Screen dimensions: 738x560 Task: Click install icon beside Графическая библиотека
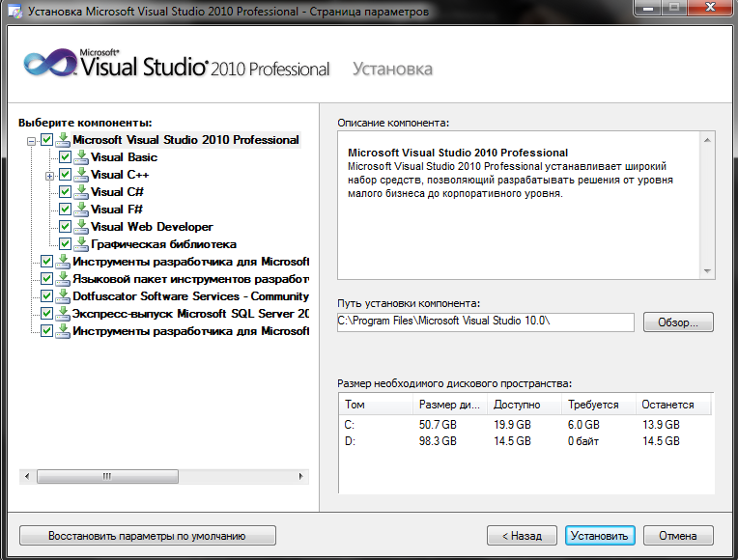(81, 244)
